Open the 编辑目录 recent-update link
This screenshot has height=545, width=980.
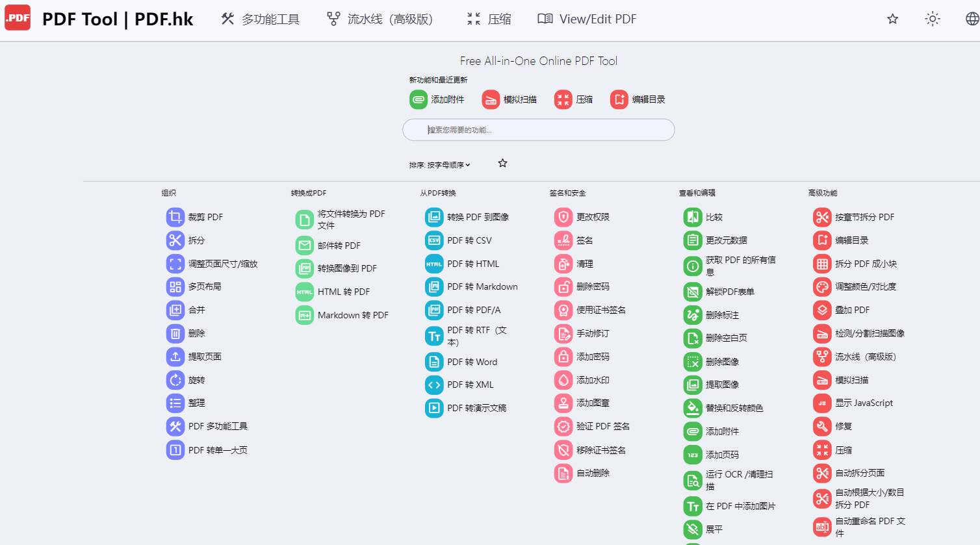638,99
